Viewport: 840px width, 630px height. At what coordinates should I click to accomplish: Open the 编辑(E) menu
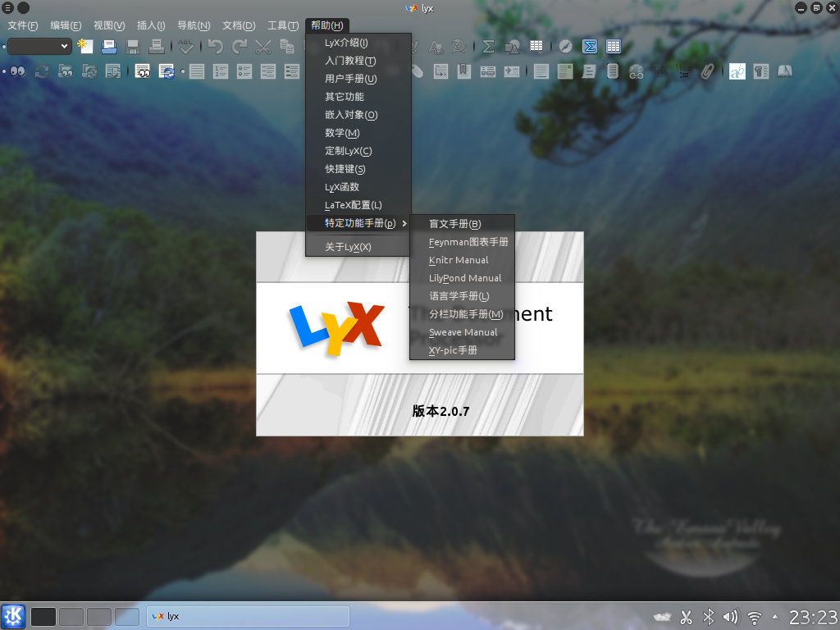(x=66, y=25)
